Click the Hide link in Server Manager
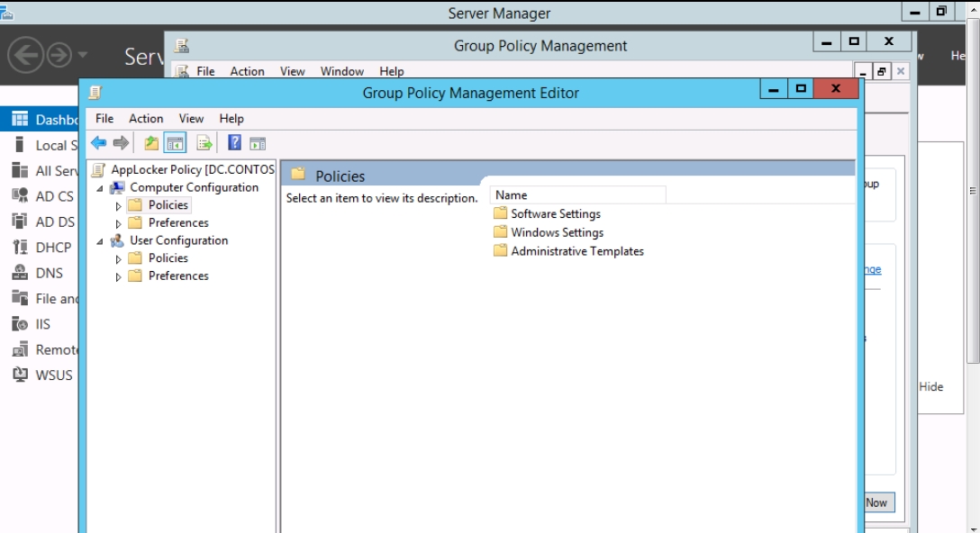This screenshot has width=980, height=533. [x=930, y=387]
